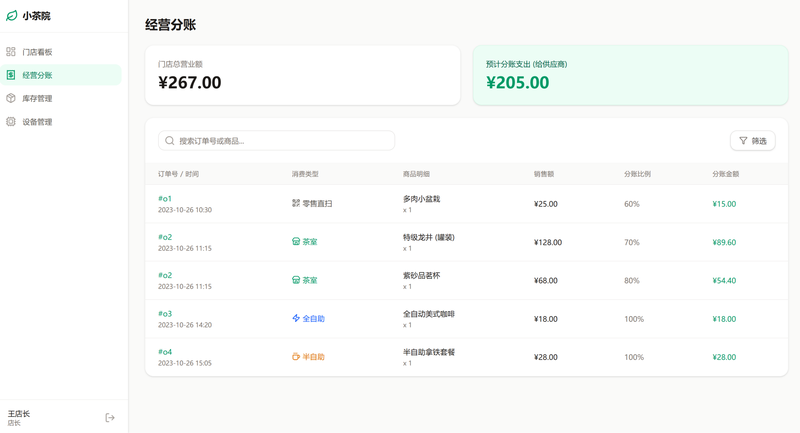Click the 门店看板 dashboard icon
The image size is (800, 433).
pyautogui.click(x=11, y=52)
